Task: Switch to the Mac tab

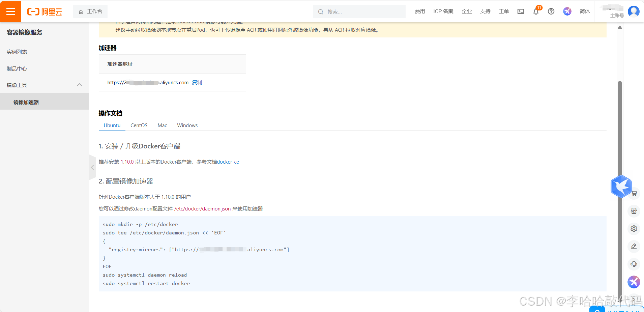Action: [162, 125]
